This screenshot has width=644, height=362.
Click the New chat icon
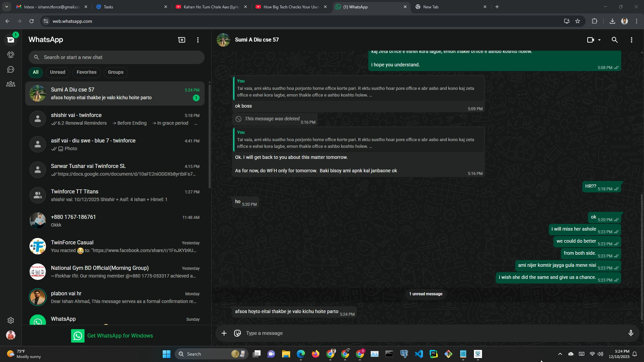[x=181, y=40]
